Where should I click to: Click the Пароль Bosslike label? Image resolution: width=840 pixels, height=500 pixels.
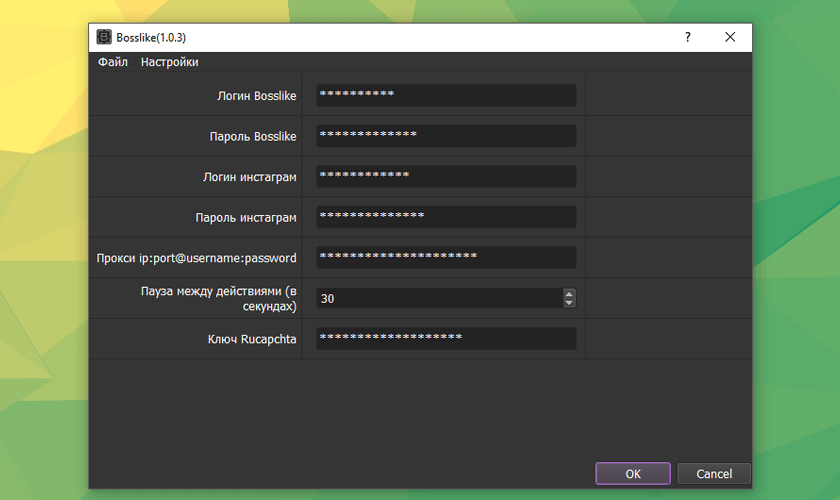pyautogui.click(x=253, y=137)
